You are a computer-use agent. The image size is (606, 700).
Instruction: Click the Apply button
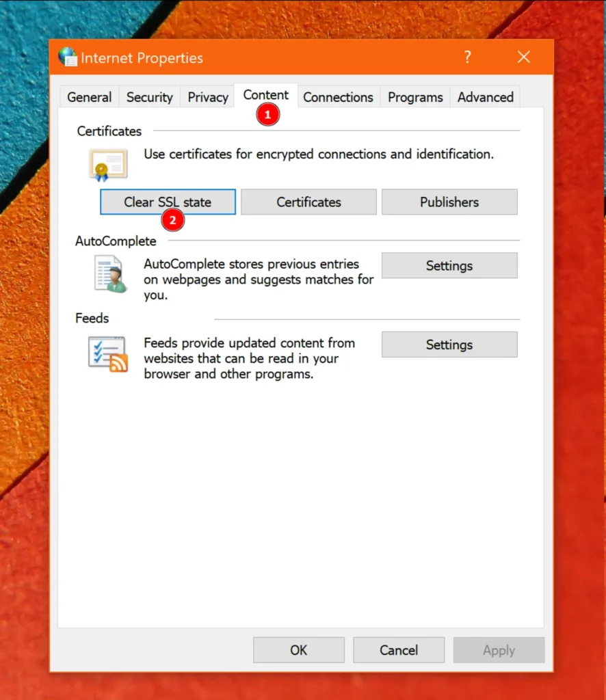[x=499, y=650]
